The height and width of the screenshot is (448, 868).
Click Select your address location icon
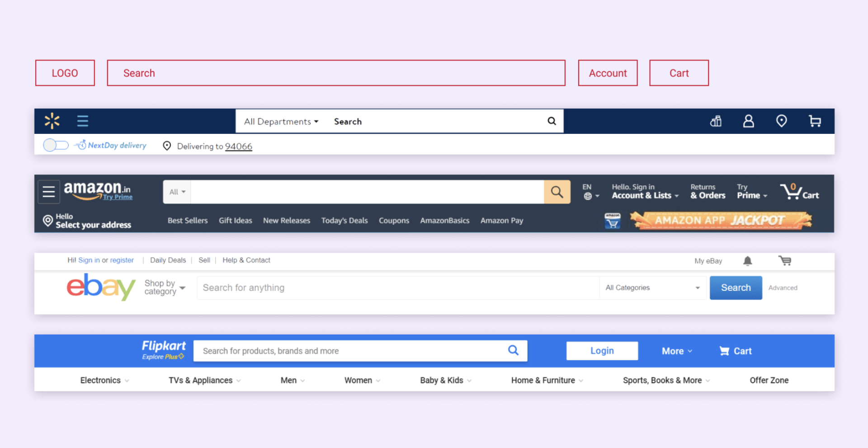pyautogui.click(x=47, y=221)
